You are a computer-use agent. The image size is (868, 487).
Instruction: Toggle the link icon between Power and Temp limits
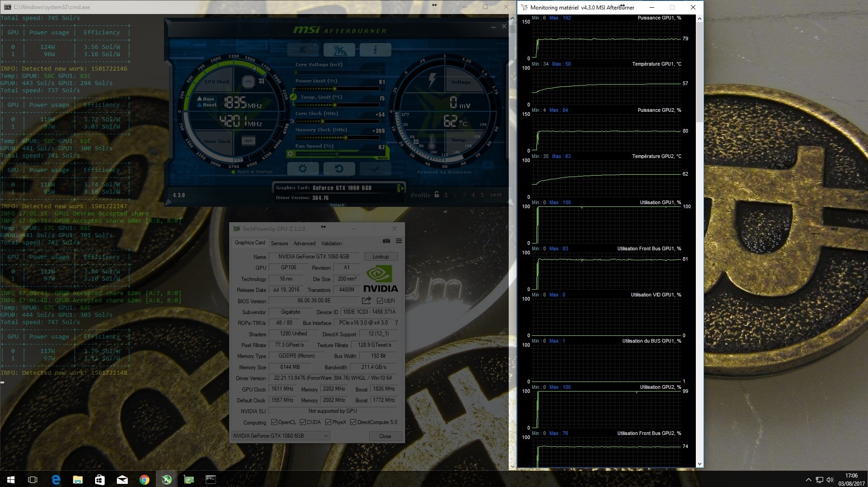coord(293,97)
